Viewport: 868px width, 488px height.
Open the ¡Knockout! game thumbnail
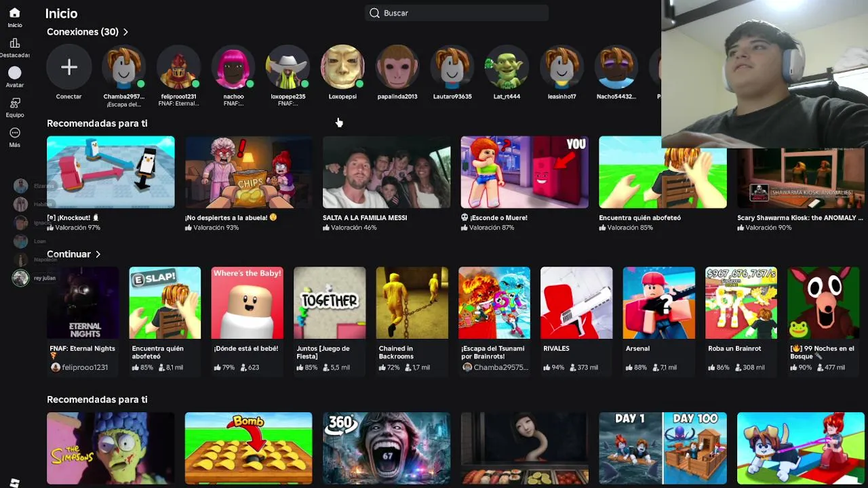pos(111,172)
